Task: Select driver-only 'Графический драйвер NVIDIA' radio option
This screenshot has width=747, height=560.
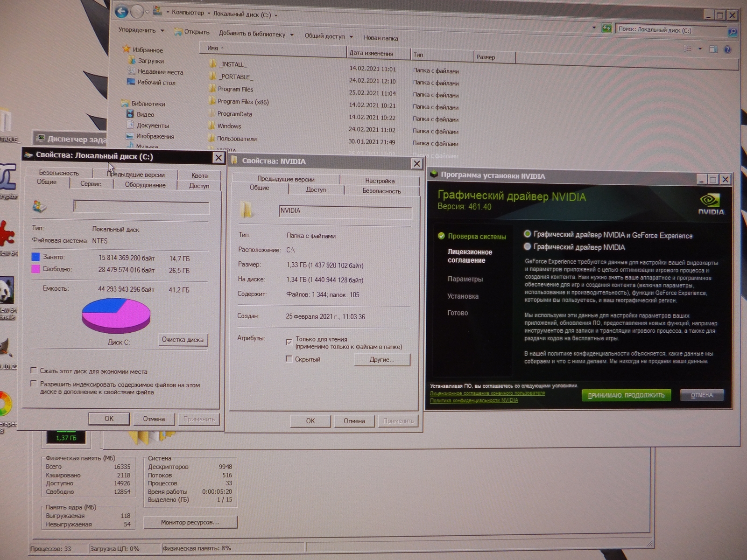Action: tap(528, 246)
